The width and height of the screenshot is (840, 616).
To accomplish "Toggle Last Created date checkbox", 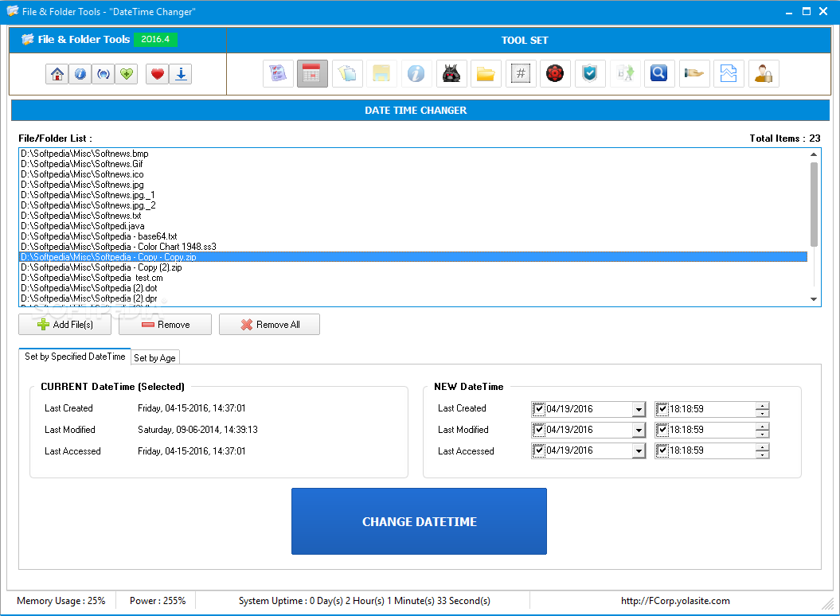I will pyautogui.click(x=539, y=409).
